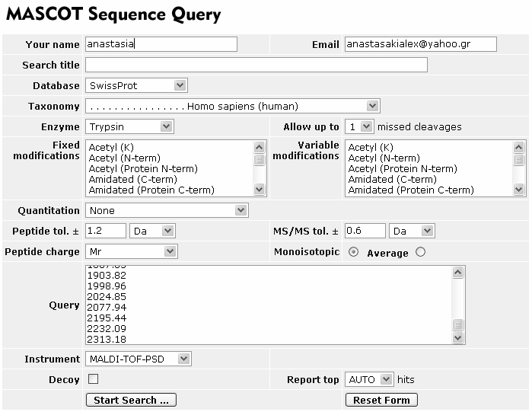Click Variable modifications scroll down arrow

tap(519, 189)
